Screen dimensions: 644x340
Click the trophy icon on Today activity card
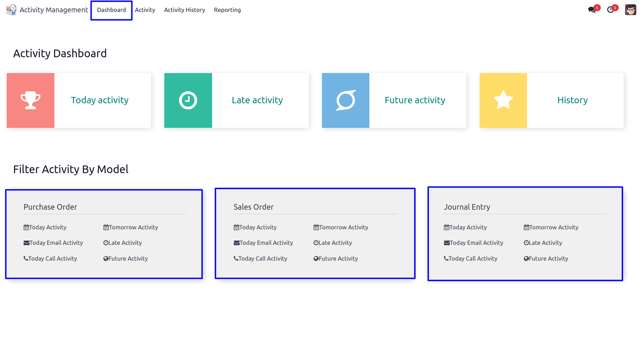[x=31, y=100]
